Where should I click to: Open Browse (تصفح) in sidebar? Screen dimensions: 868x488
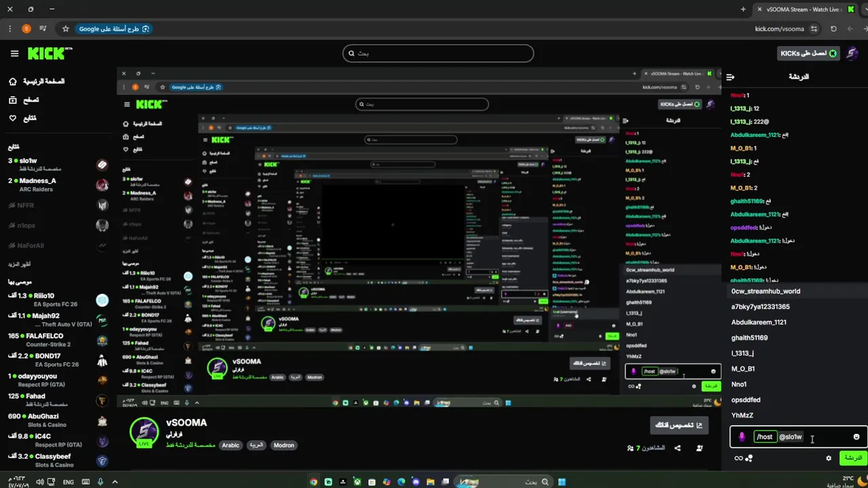24,100
